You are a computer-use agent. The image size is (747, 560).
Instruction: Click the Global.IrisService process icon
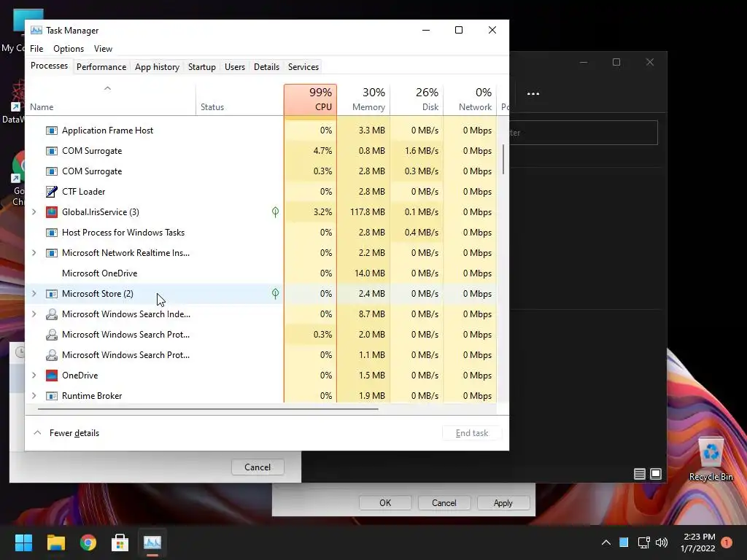pos(52,212)
